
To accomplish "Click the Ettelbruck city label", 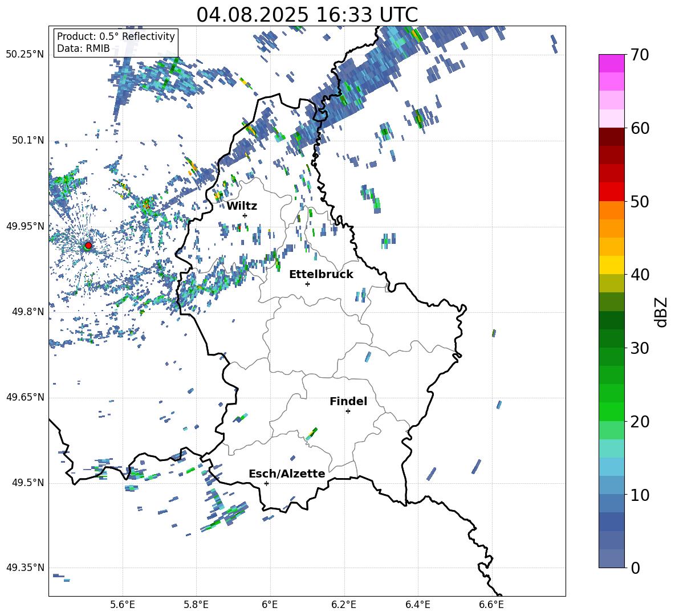I will point(321,275).
